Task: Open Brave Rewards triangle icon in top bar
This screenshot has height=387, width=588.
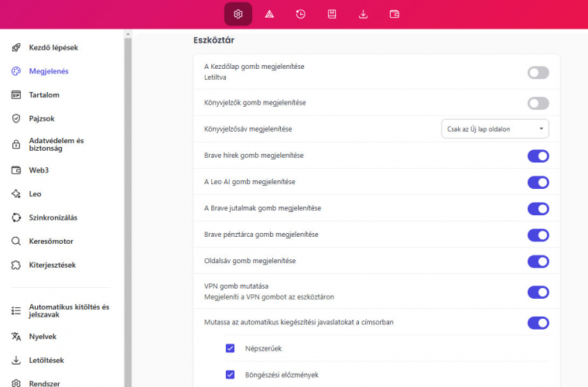Action: click(x=269, y=14)
